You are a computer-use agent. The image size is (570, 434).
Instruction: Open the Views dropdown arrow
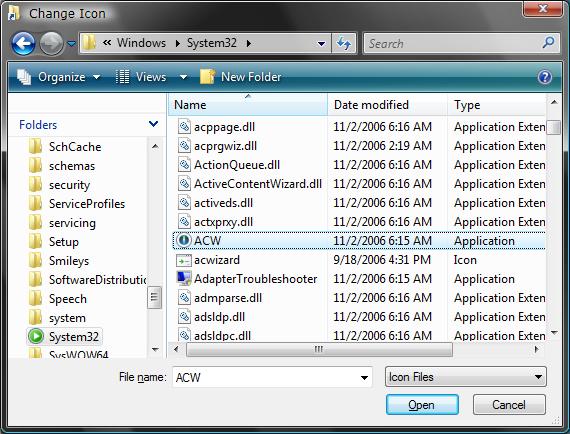point(184,77)
